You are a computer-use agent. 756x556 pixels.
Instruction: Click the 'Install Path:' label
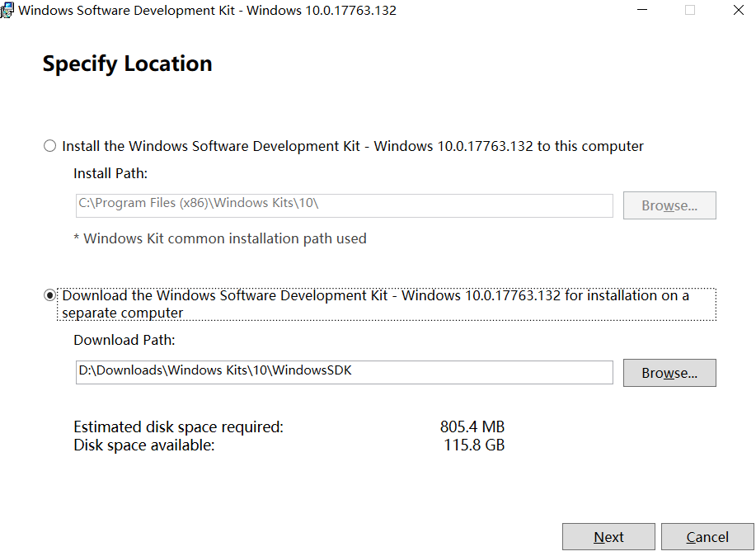pos(110,173)
